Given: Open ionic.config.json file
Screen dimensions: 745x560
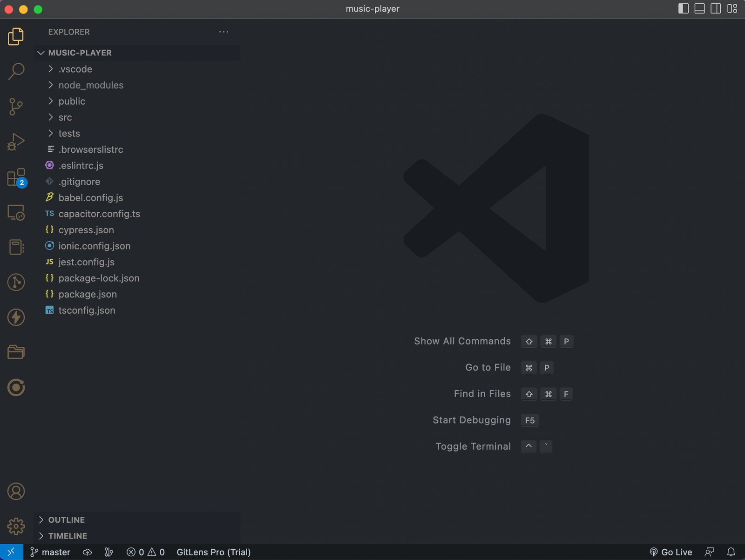Looking at the screenshot, I should pyautogui.click(x=137, y=246).
